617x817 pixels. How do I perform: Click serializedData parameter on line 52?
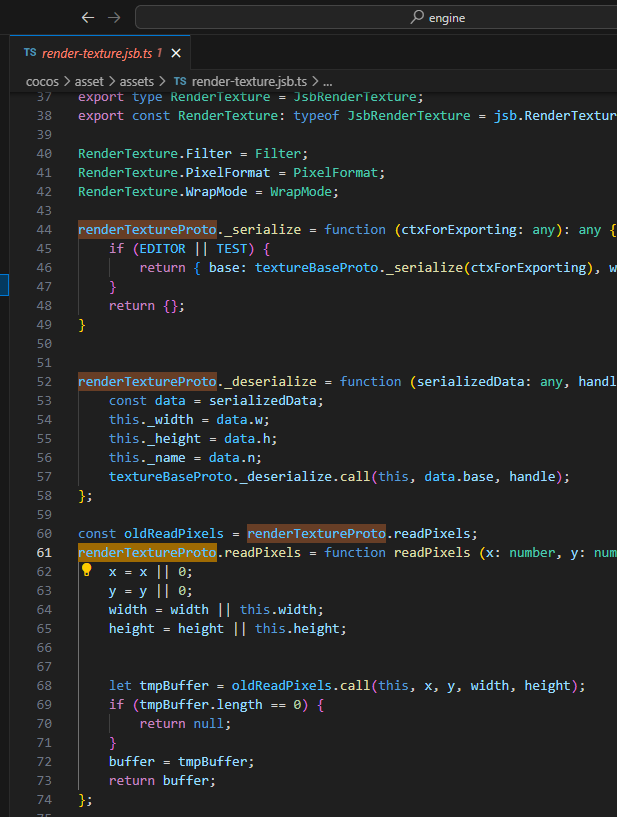(470, 382)
